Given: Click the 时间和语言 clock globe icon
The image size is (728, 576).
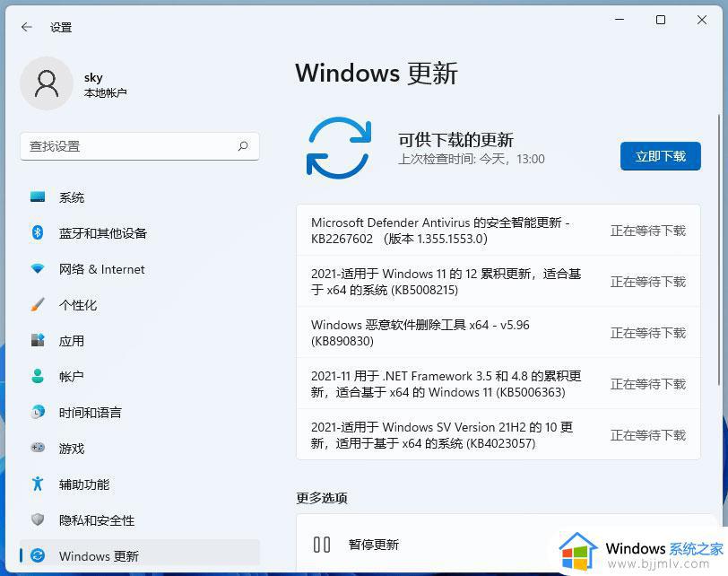Looking at the screenshot, I should tap(38, 412).
